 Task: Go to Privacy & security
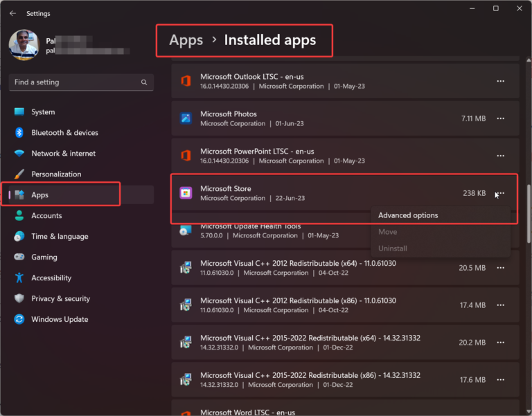(x=81, y=298)
